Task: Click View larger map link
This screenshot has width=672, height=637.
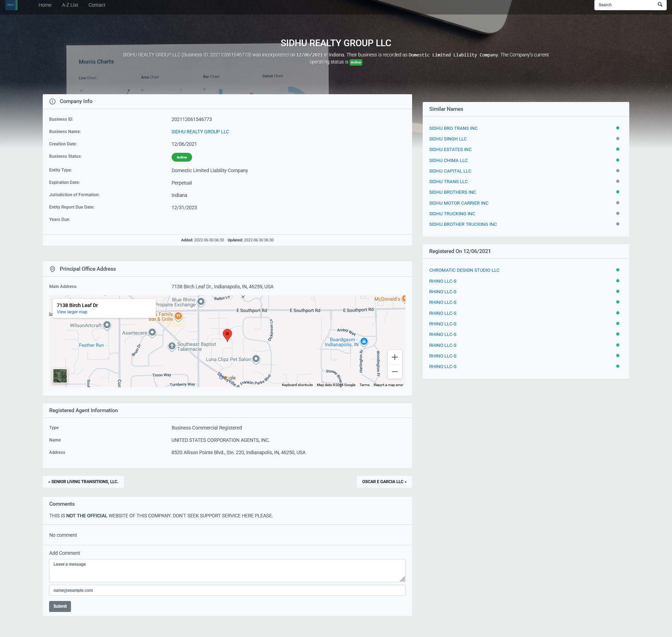Action: click(x=72, y=312)
